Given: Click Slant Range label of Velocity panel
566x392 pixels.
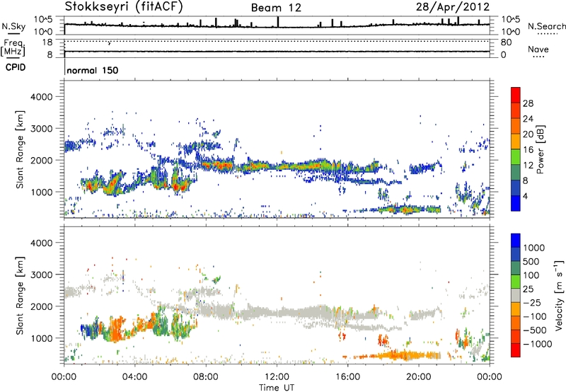Looking at the screenshot, I should (x=20, y=296).
